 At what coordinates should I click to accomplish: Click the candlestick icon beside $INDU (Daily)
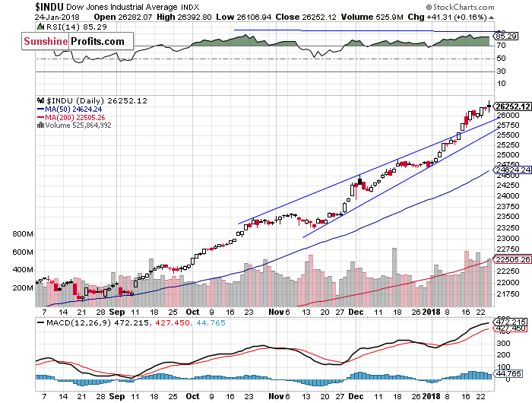(41, 100)
